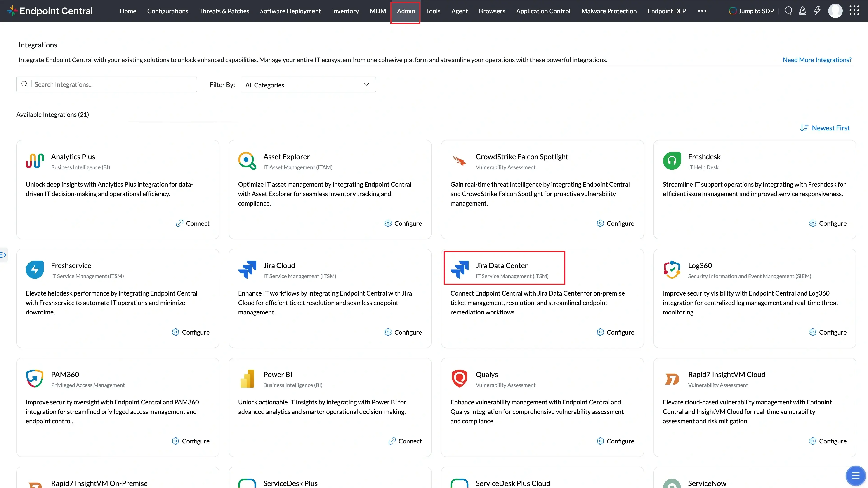Viewport: 868px width, 488px height.
Task: Click the Qualys logo icon
Action: point(459,379)
